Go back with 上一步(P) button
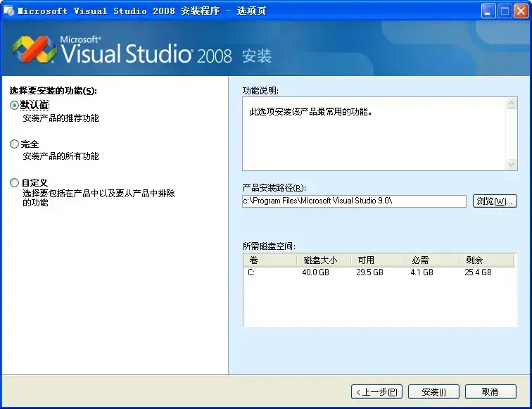Screen dimensions: 532x409 (x=376, y=392)
